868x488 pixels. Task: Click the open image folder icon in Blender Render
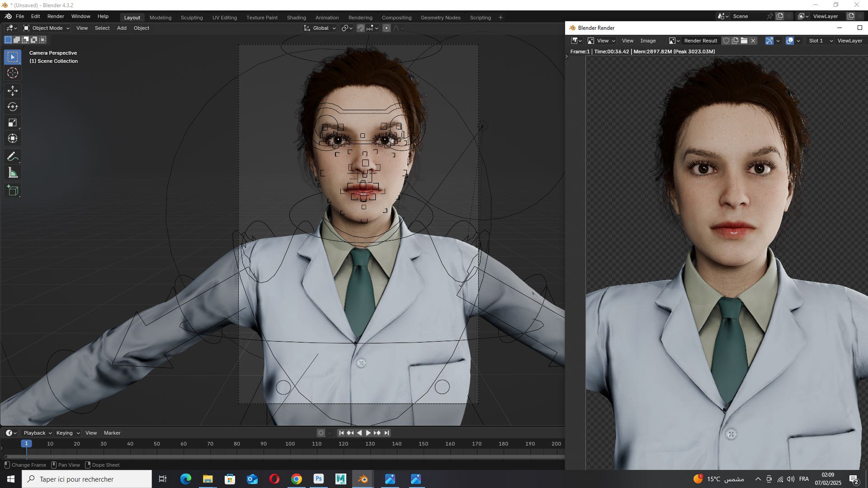coord(744,41)
